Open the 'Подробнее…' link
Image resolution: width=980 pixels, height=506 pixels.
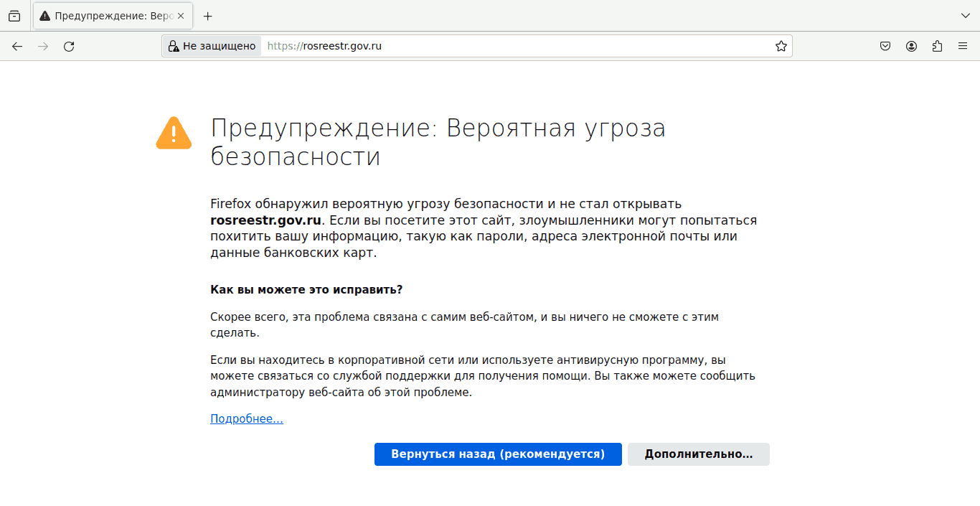pos(247,418)
